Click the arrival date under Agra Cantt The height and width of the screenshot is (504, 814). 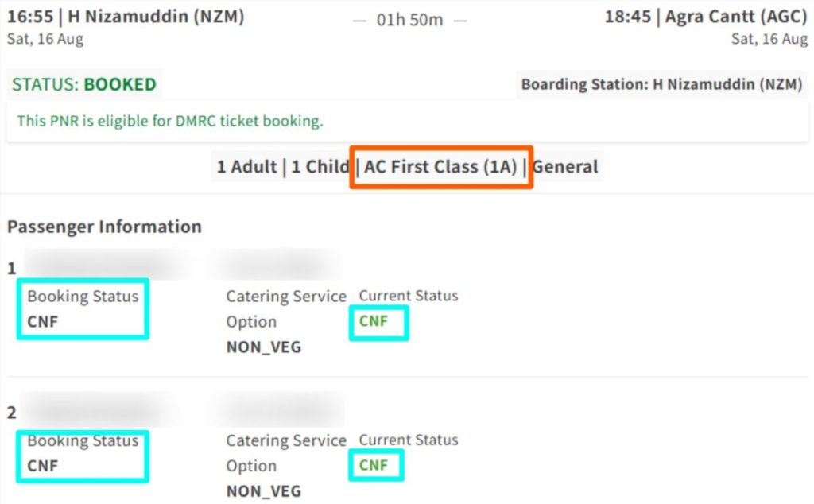click(x=769, y=39)
